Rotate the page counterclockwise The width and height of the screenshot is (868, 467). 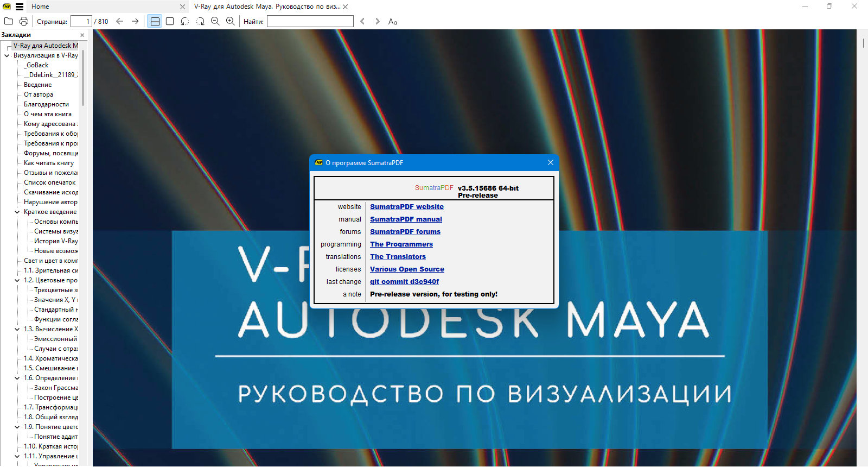click(185, 21)
